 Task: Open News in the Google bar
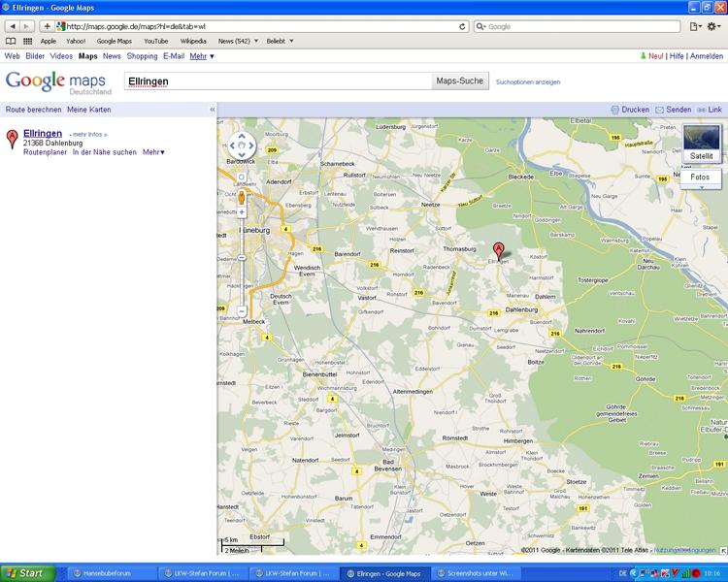[112, 56]
